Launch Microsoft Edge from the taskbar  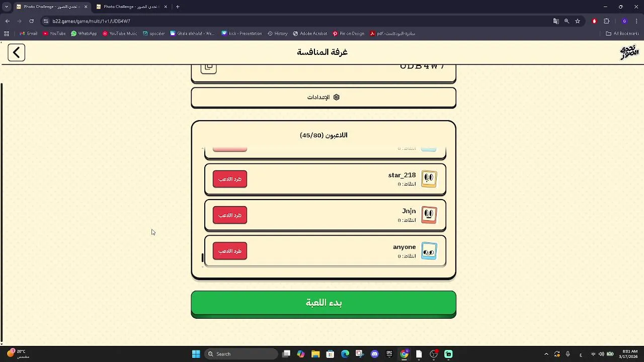[x=345, y=354]
